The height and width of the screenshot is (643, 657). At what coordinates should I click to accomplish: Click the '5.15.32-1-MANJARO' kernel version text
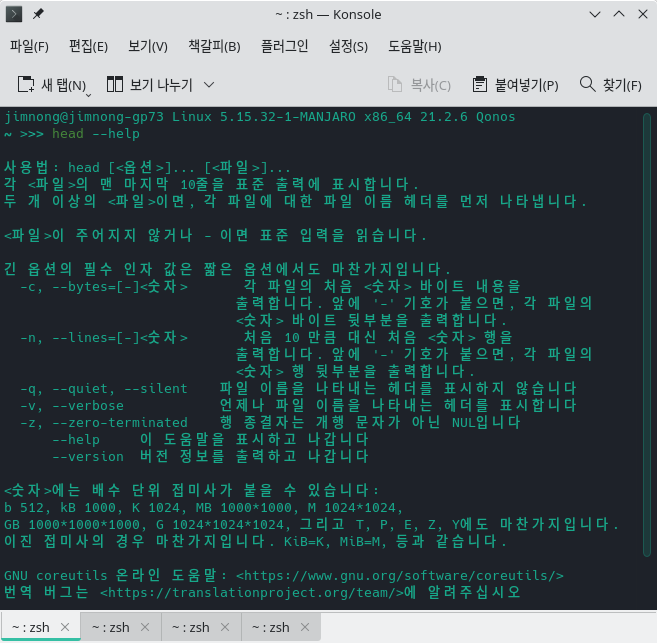[288, 116]
